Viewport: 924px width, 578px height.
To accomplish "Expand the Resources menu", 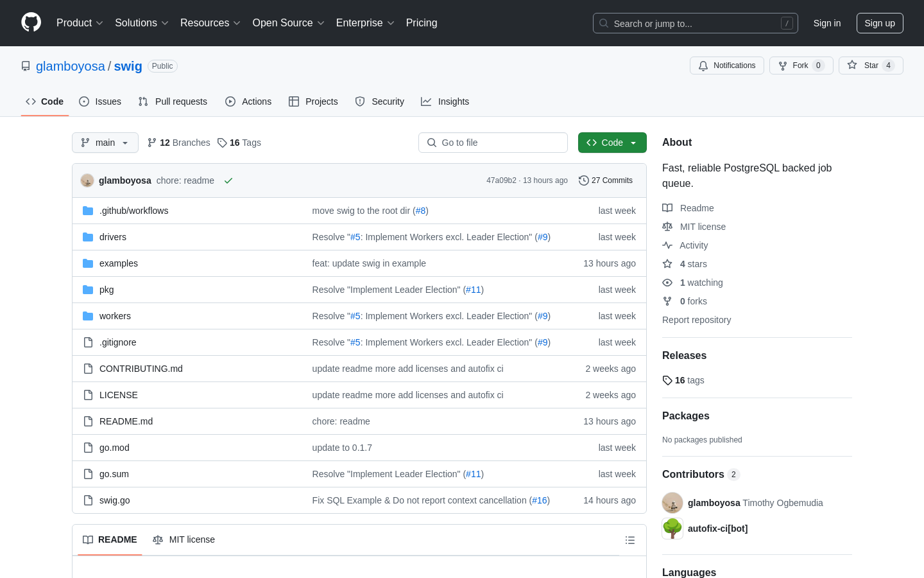I will click(210, 23).
